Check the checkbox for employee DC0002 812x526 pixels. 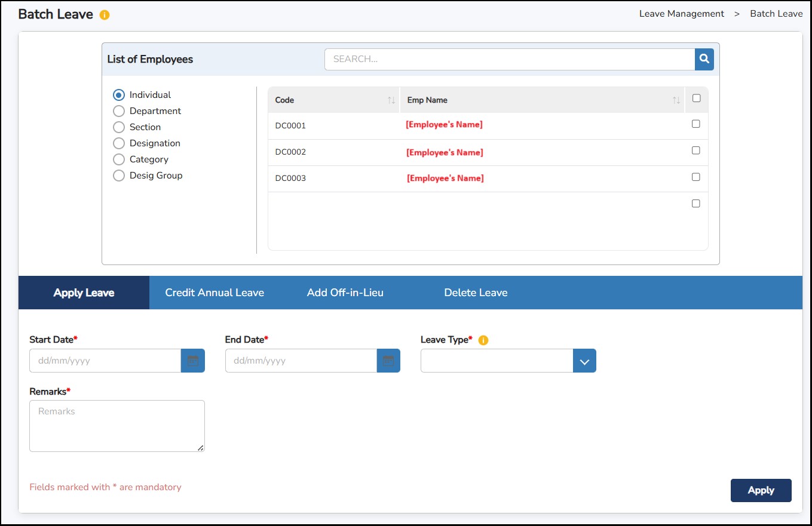(x=695, y=150)
